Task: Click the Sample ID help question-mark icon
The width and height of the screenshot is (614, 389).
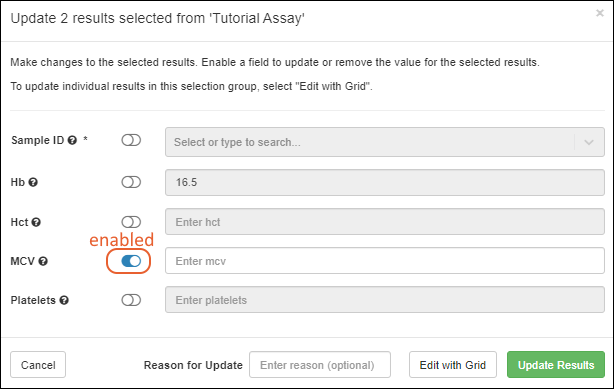Action: [x=72, y=140]
